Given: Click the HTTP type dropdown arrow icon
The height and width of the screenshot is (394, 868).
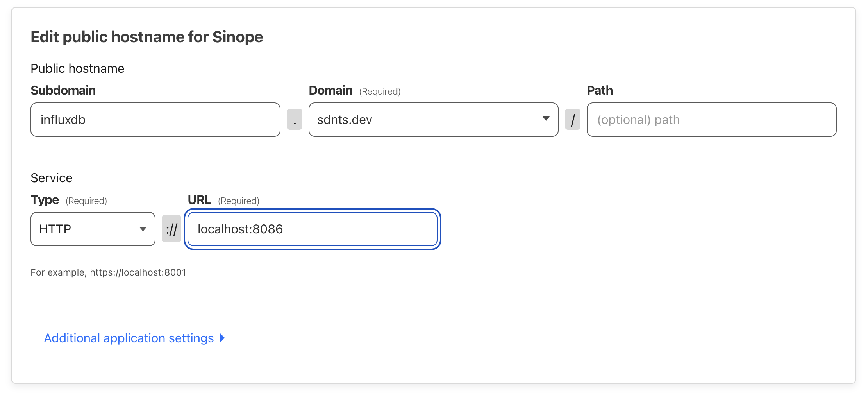Looking at the screenshot, I should pos(143,229).
